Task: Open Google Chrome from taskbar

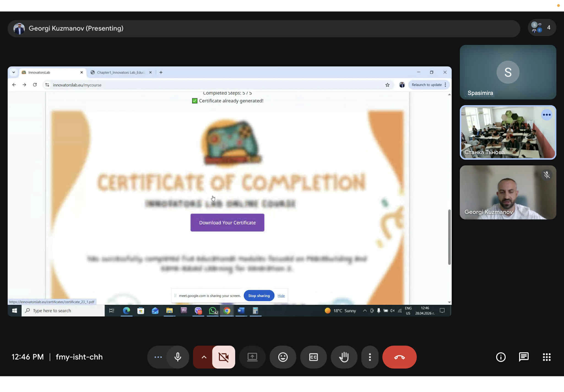Action: click(227, 311)
